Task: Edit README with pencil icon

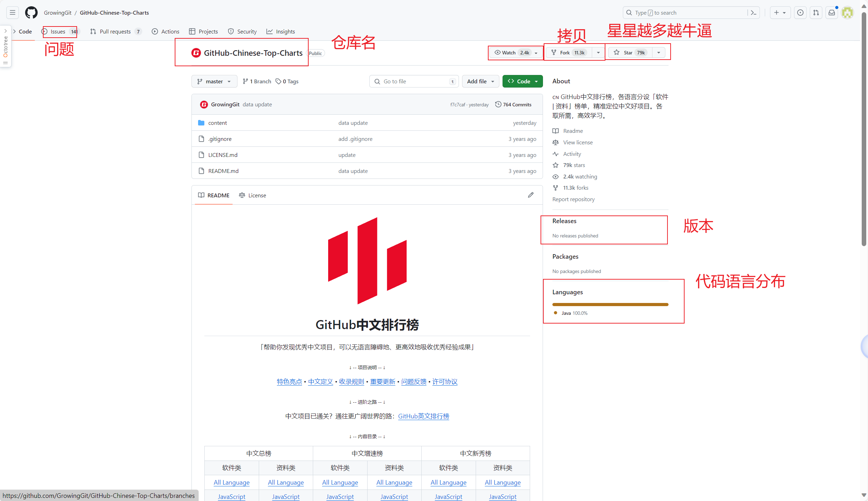Action: pos(530,195)
